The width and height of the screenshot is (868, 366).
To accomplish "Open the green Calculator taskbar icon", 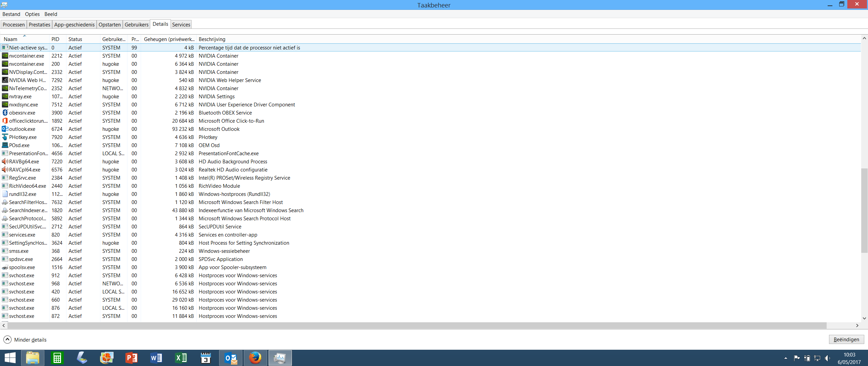I will point(57,358).
